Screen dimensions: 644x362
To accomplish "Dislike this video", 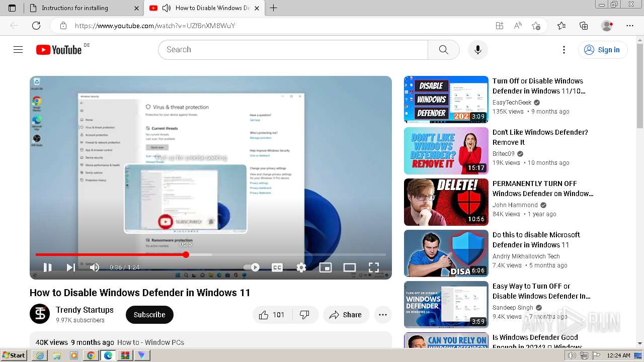I will pos(304,315).
